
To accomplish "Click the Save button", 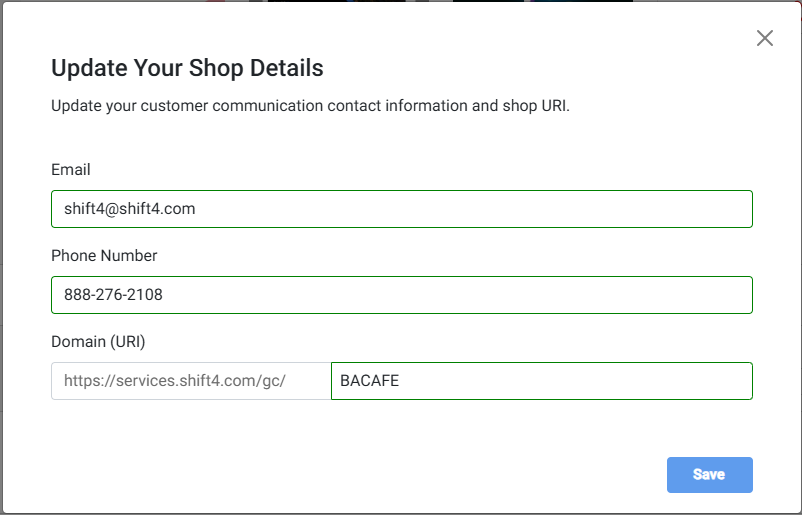I will click(x=709, y=475).
